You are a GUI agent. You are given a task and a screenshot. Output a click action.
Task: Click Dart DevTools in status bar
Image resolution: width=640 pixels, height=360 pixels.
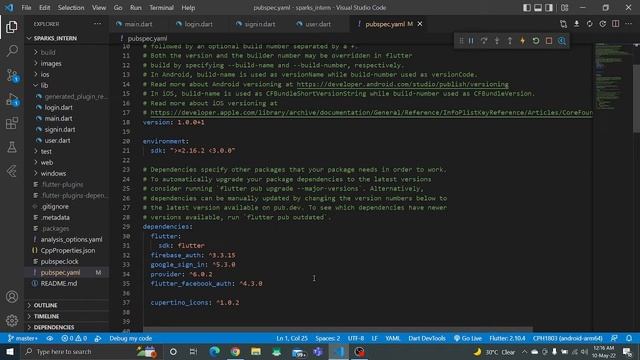[x=427, y=338]
